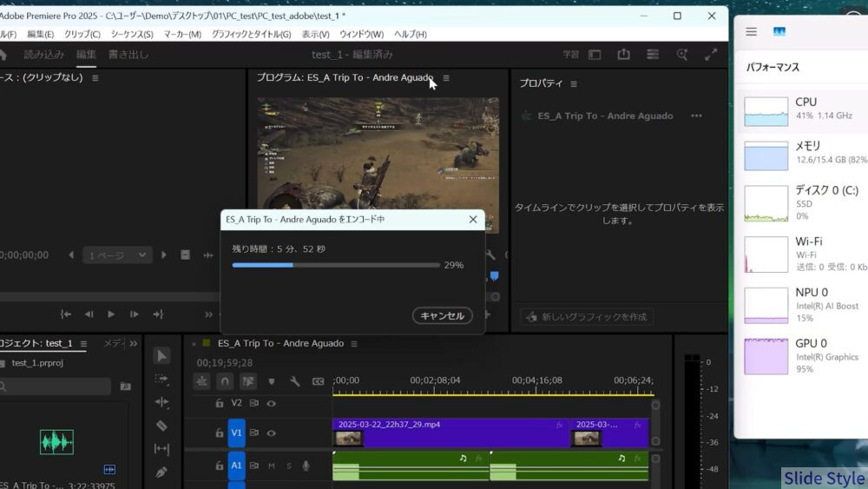Switch to the 書き出し workspace tab
The height and width of the screenshot is (489, 868).
click(x=128, y=54)
